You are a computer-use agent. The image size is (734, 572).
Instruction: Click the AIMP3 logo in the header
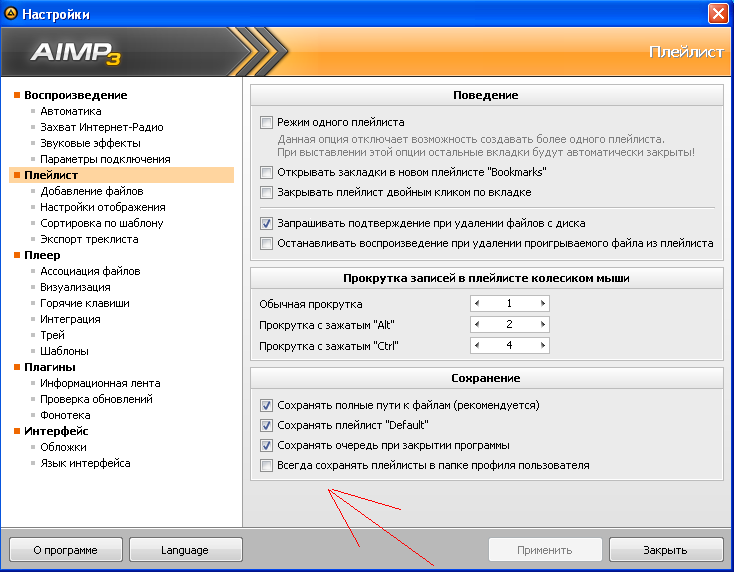click(75, 52)
